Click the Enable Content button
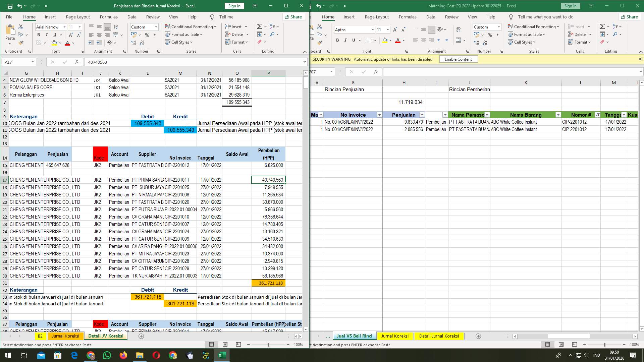 (458, 59)
